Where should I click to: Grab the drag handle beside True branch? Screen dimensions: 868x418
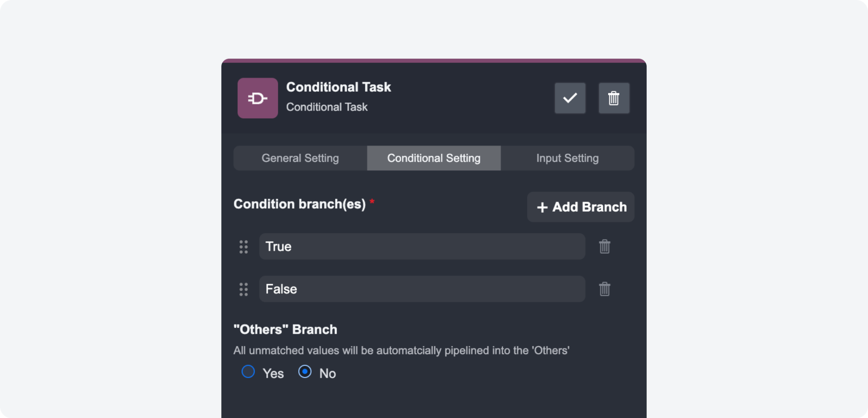[244, 247]
